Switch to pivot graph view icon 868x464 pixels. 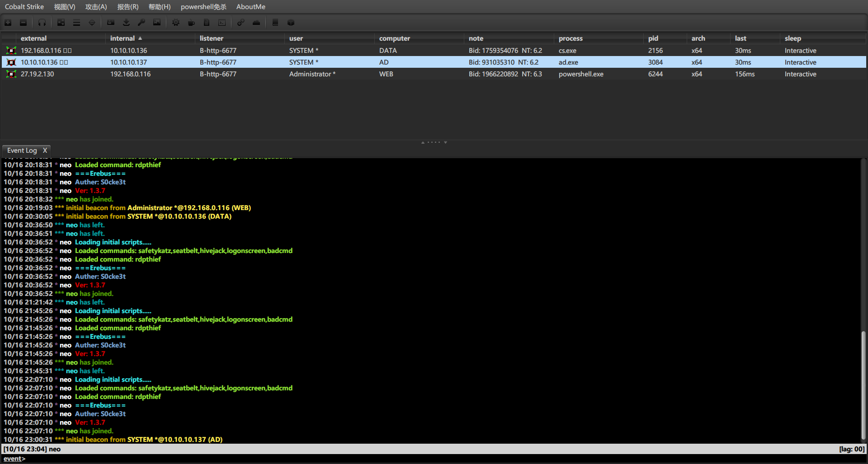pyautogui.click(x=61, y=23)
